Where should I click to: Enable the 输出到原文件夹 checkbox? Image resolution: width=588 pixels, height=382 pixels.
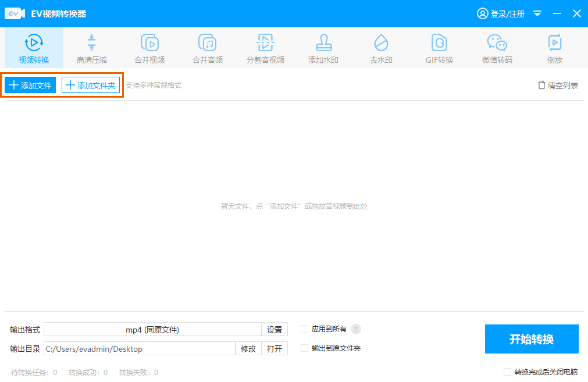coord(305,348)
